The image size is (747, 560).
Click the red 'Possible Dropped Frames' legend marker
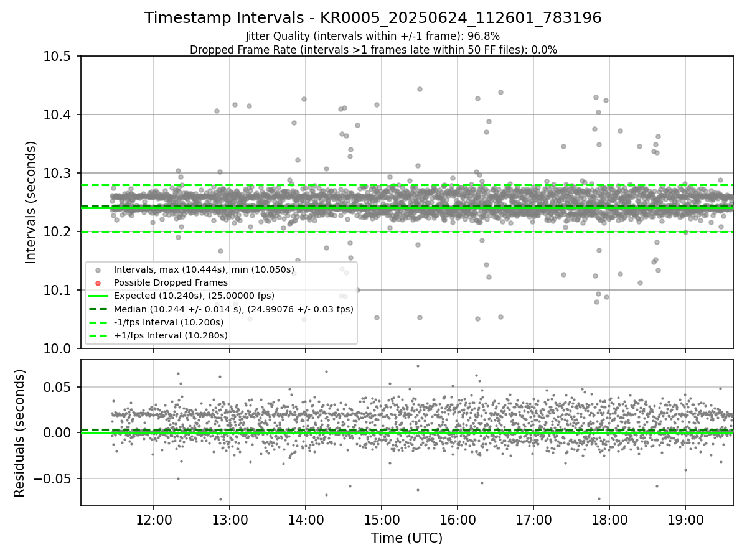(x=98, y=282)
